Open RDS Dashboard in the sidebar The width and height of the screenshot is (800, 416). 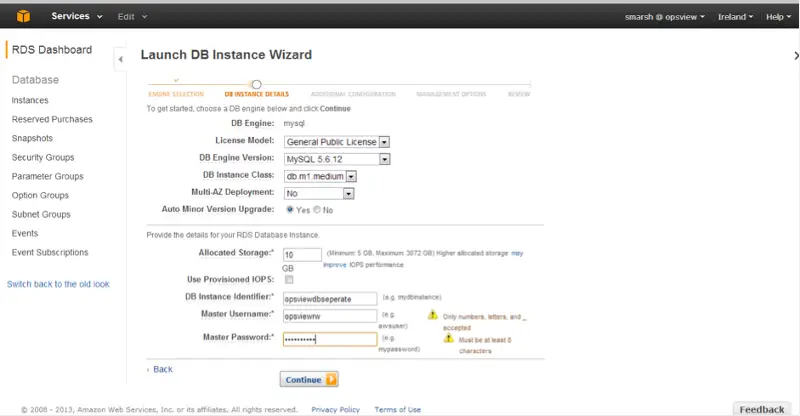tap(52, 50)
